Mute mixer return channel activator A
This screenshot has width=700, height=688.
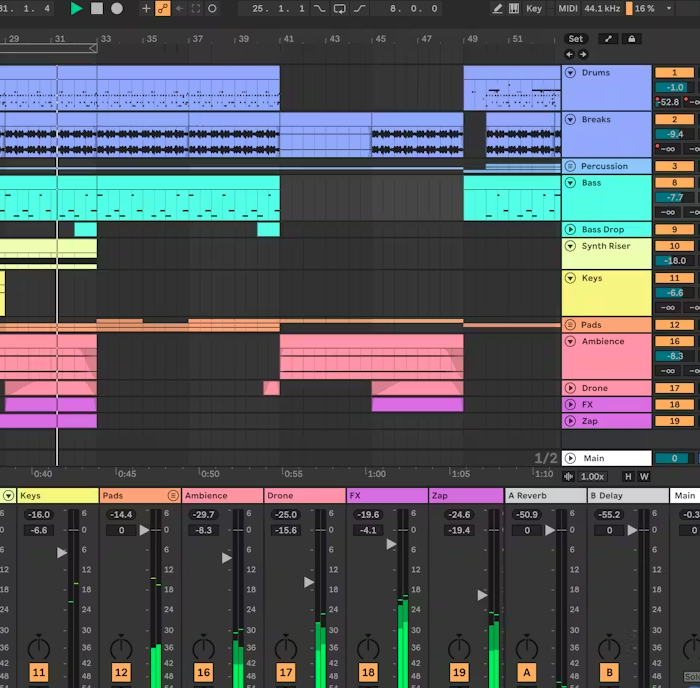coord(527,672)
